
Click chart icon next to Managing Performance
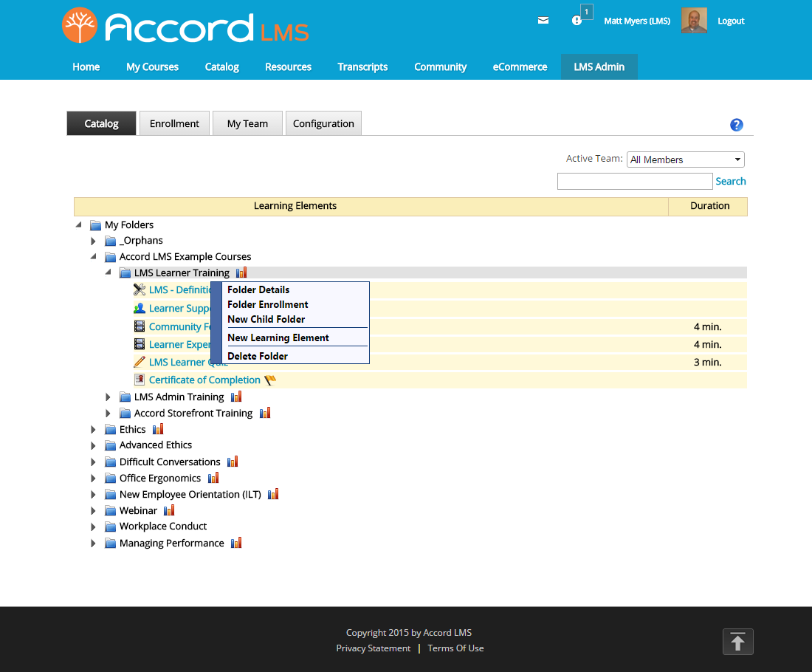click(x=236, y=543)
